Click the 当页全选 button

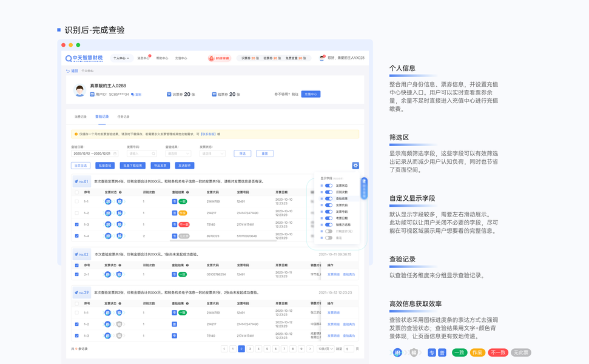pyautogui.click(x=81, y=166)
